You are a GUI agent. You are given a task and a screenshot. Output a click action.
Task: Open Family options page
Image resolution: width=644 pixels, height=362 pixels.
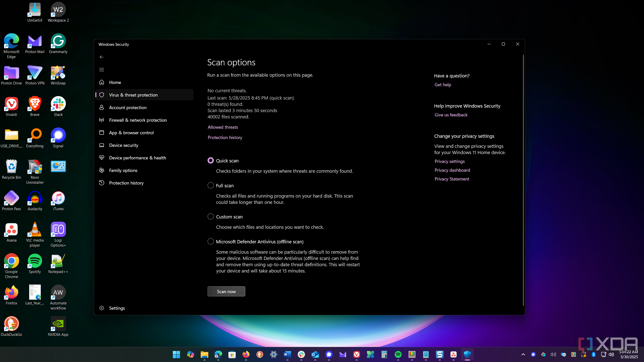144,170
